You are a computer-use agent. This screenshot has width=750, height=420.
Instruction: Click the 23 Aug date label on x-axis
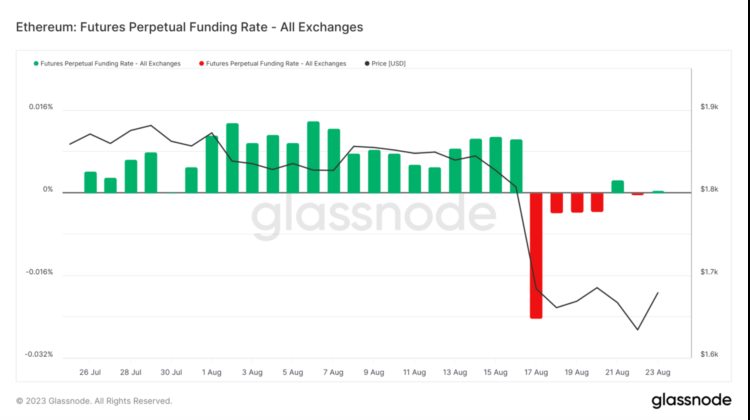tap(656, 372)
